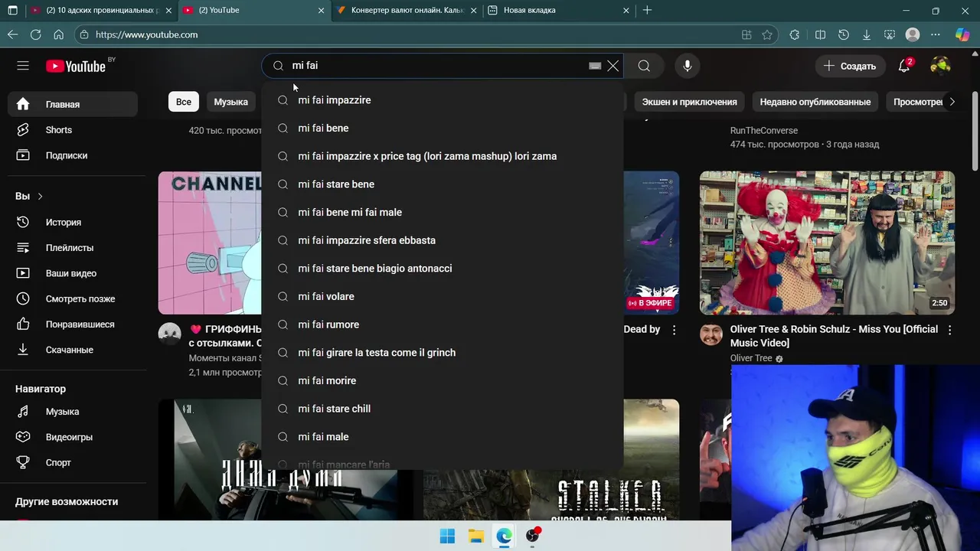This screenshot has width=980, height=551.
Task: Open Плейлисты in the sidebar
Action: pyautogui.click(x=73, y=248)
